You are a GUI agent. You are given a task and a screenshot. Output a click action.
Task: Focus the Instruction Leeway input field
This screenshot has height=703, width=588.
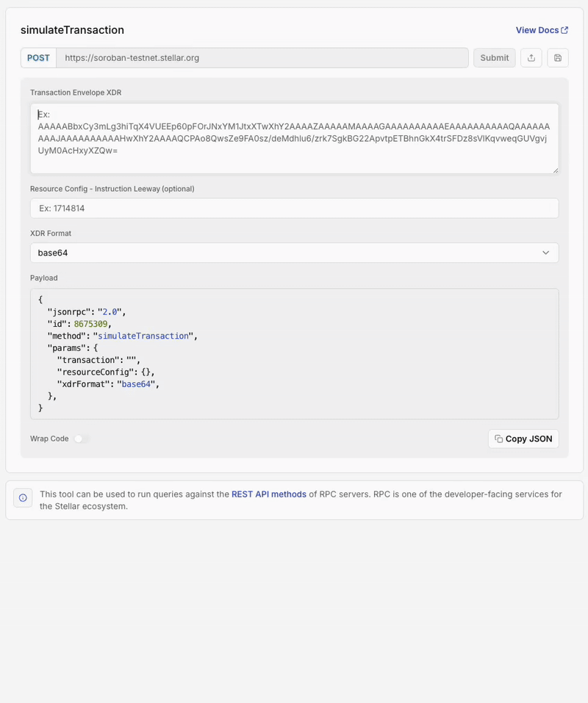point(294,208)
